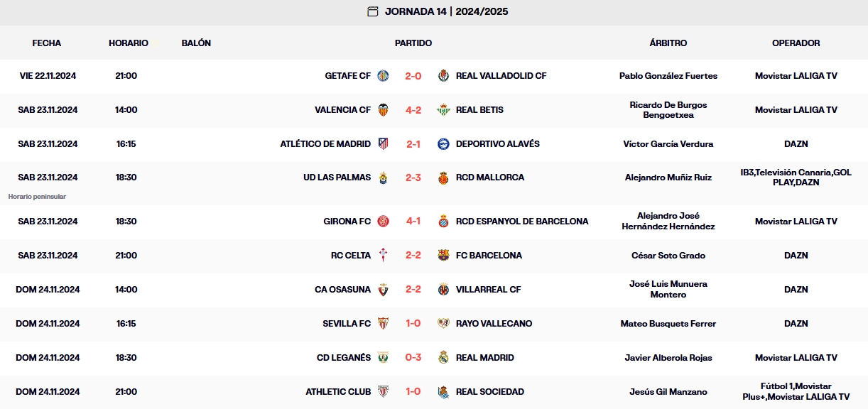This screenshot has width=868, height=409.
Task: Open the 0-3 score of Leganés vs Real Madrid
Action: pos(414,357)
